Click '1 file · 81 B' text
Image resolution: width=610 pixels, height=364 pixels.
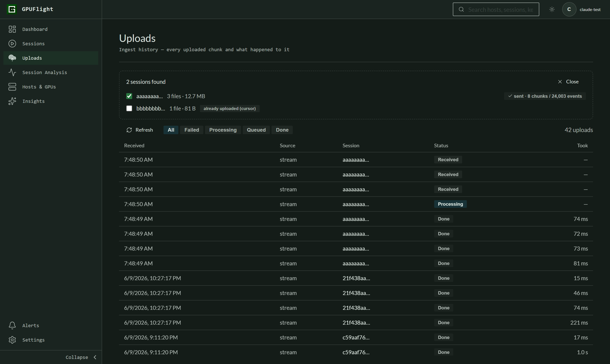(x=182, y=108)
